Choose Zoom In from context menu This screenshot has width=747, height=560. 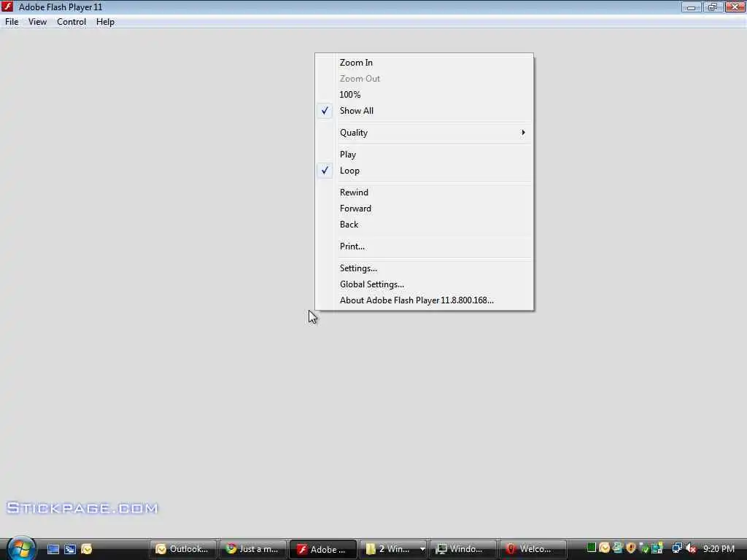[x=424, y=63]
